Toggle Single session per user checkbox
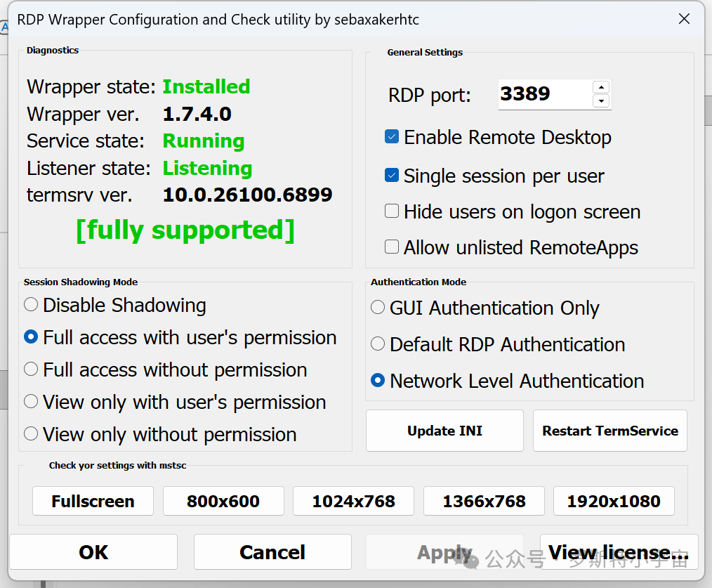 coord(392,176)
